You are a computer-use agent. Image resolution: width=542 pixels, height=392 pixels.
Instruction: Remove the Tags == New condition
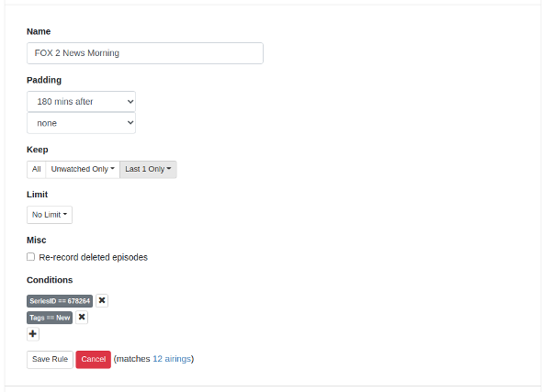point(82,317)
